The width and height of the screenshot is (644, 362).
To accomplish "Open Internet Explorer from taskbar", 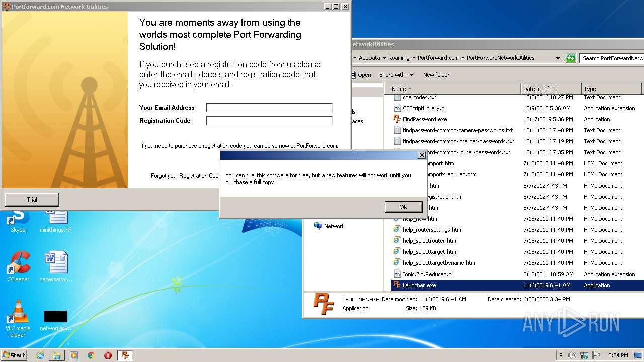I will pos(40,355).
